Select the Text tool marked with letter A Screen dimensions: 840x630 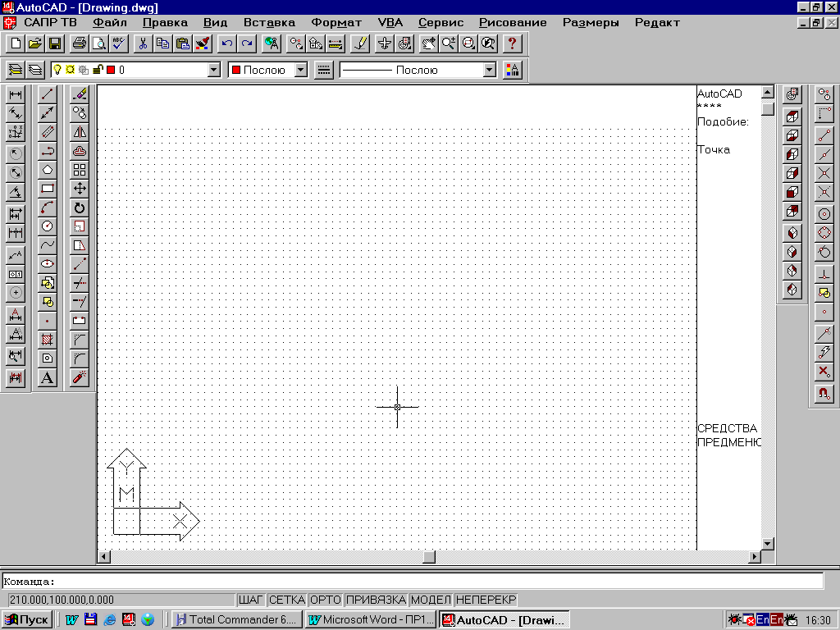point(47,377)
